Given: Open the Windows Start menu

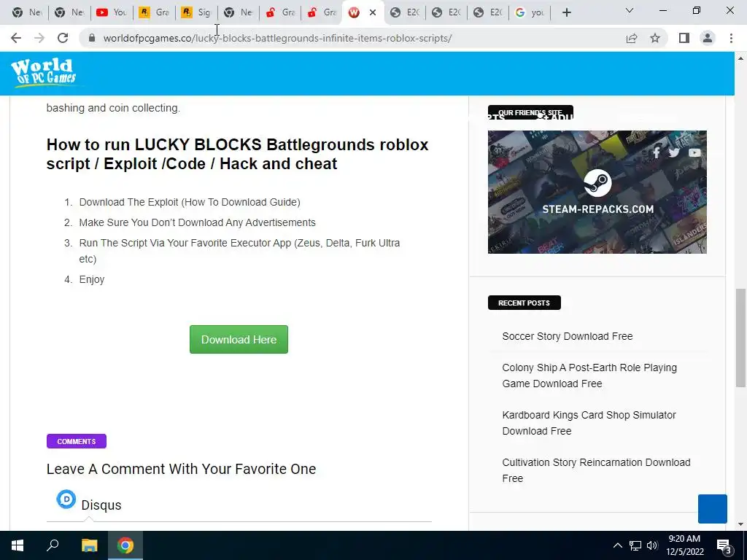Looking at the screenshot, I should [18, 545].
